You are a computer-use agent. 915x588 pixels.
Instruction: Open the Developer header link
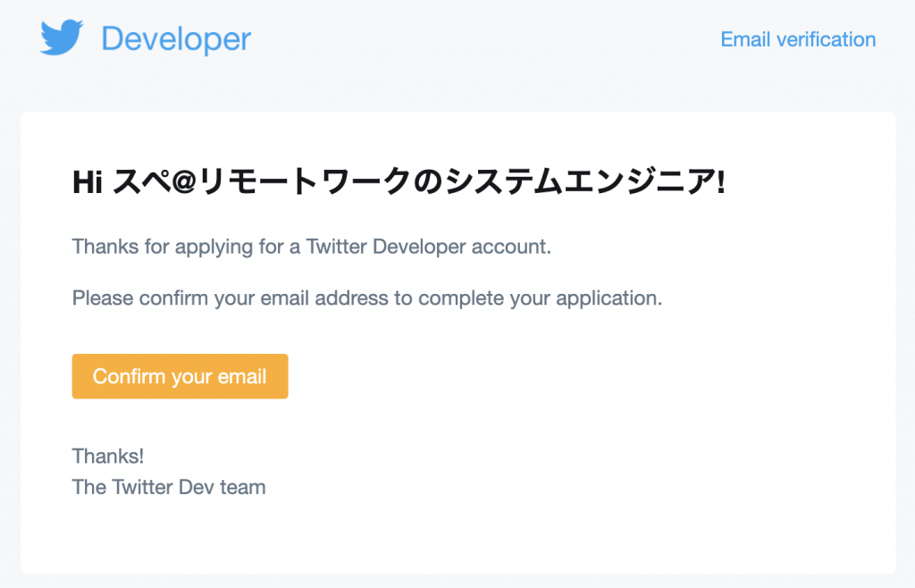tap(176, 39)
